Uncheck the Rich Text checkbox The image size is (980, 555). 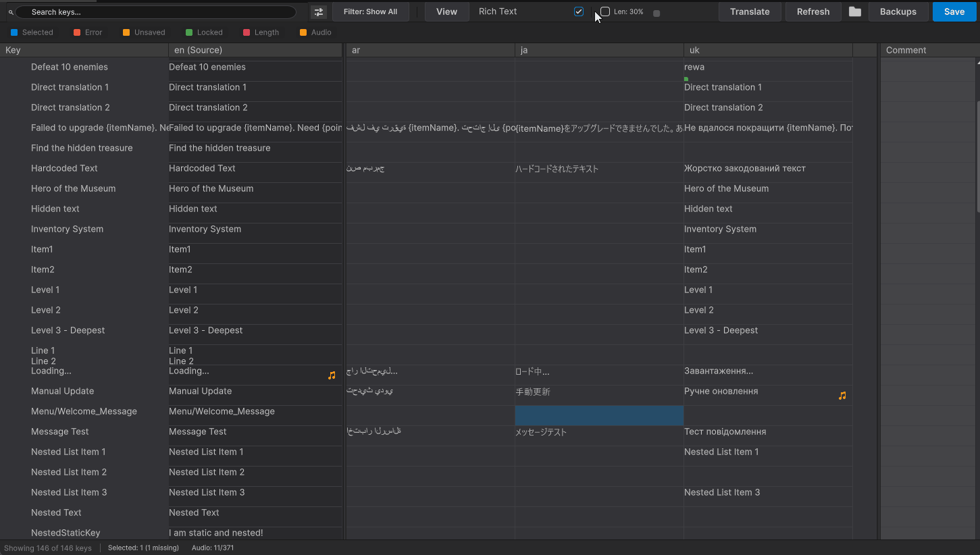click(x=578, y=11)
